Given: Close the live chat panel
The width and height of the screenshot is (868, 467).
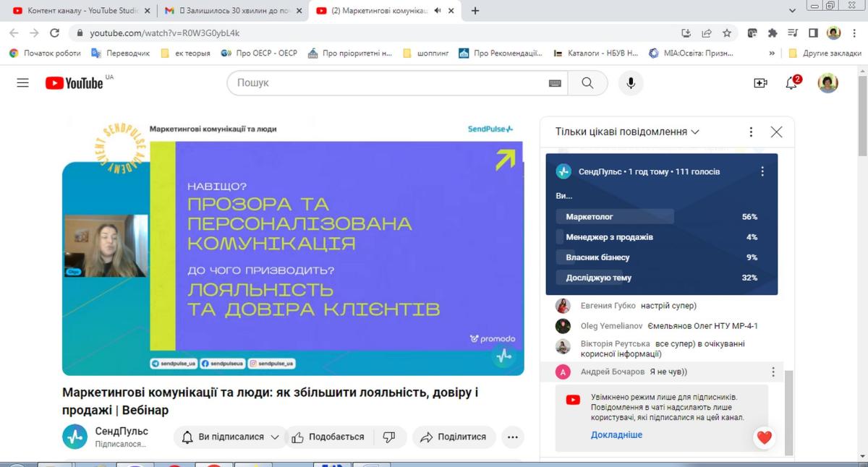Looking at the screenshot, I should (x=776, y=132).
